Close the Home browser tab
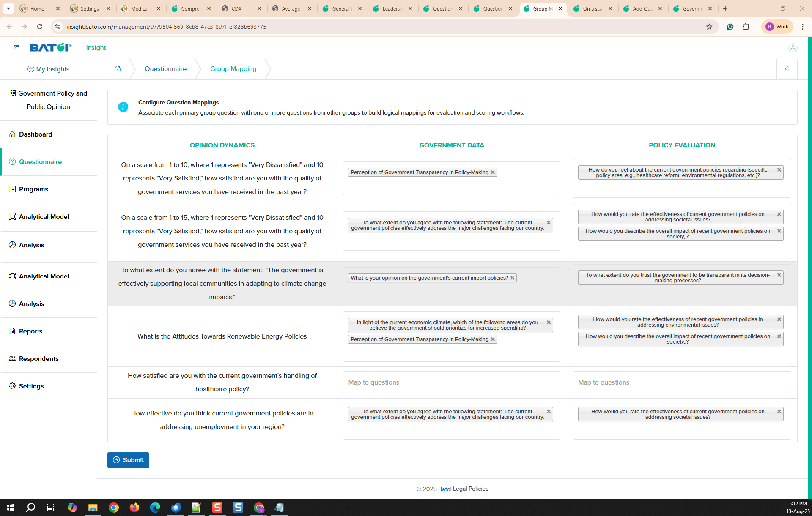The height and width of the screenshot is (516, 812). pos(58,8)
